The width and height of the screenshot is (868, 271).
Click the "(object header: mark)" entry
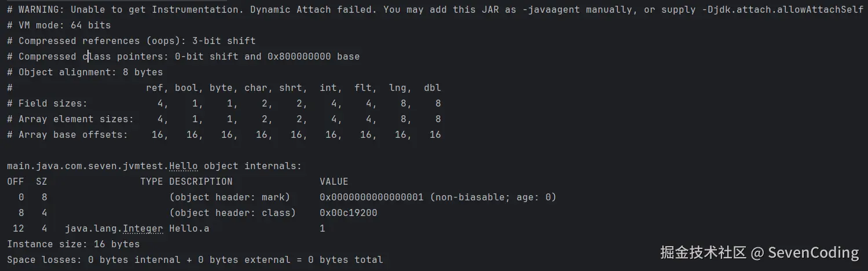tap(229, 197)
